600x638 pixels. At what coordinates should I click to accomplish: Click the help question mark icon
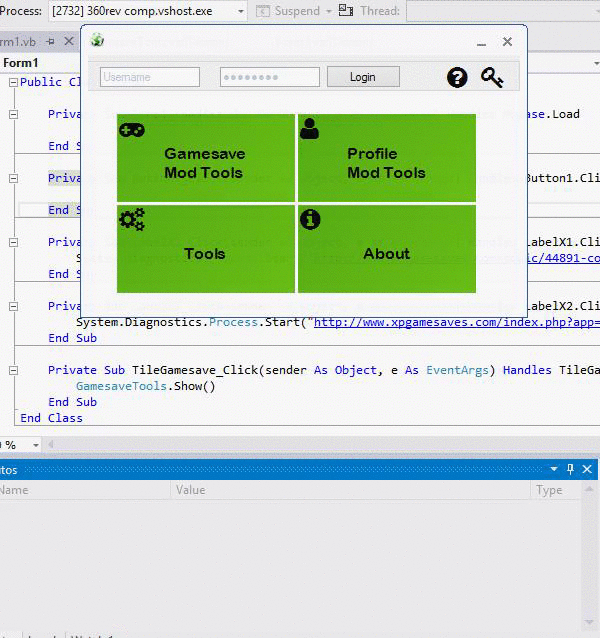pyautogui.click(x=457, y=77)
